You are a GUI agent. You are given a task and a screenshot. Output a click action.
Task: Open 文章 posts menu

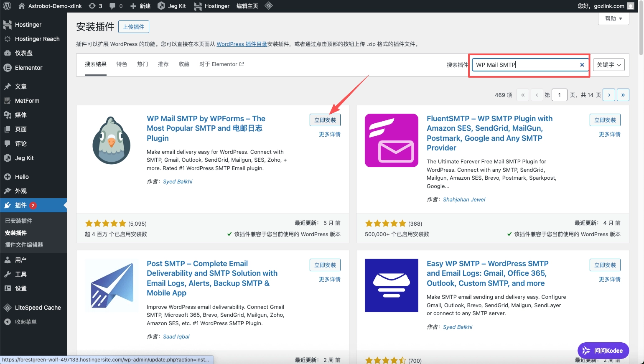[33, 87]
